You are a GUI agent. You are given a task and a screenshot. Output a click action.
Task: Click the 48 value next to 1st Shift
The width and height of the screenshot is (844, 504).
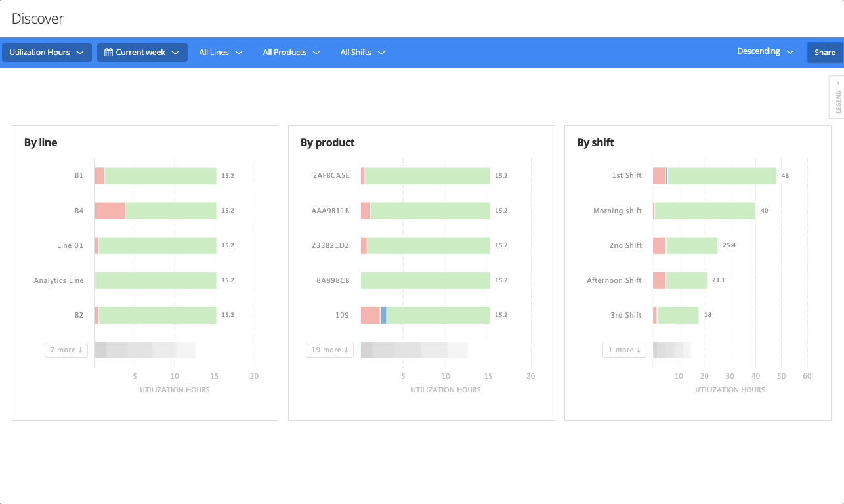point(785,176)
